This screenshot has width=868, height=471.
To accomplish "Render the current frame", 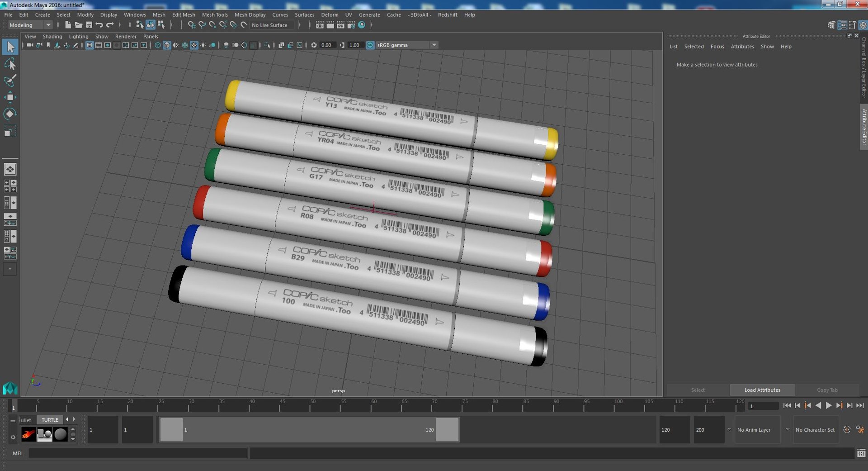I will click(330, 25).
